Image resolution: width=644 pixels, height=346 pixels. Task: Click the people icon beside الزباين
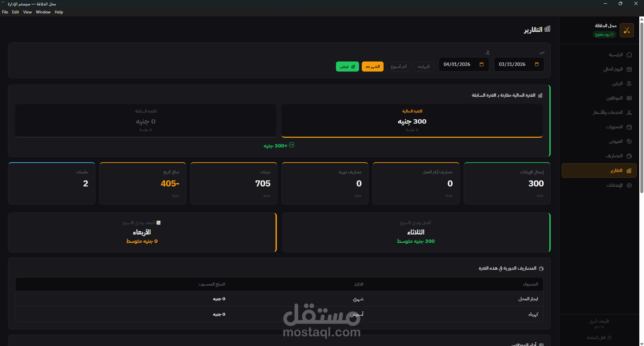(629, 84)
